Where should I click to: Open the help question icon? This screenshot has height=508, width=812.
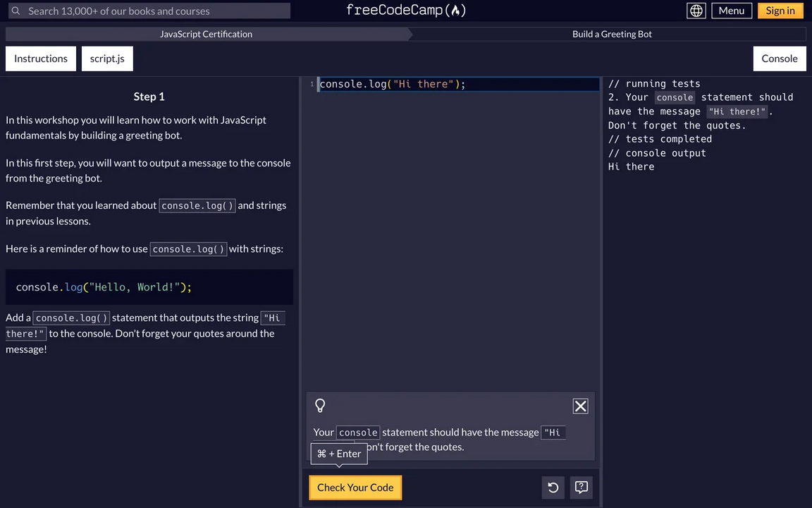(x=582, y=488)
